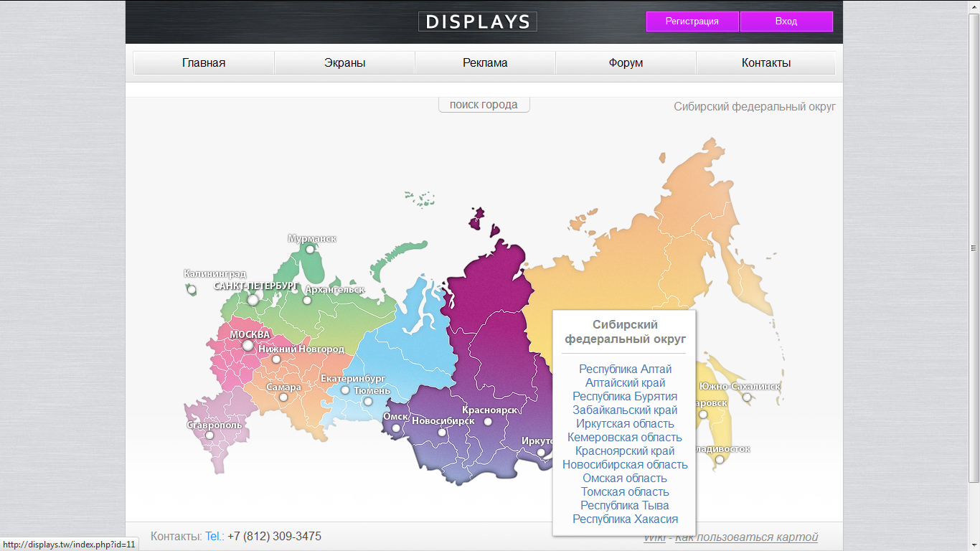Open the поиск города search tab
The height and width of the screenshot is (551, 980).
[x=484, y=105]
